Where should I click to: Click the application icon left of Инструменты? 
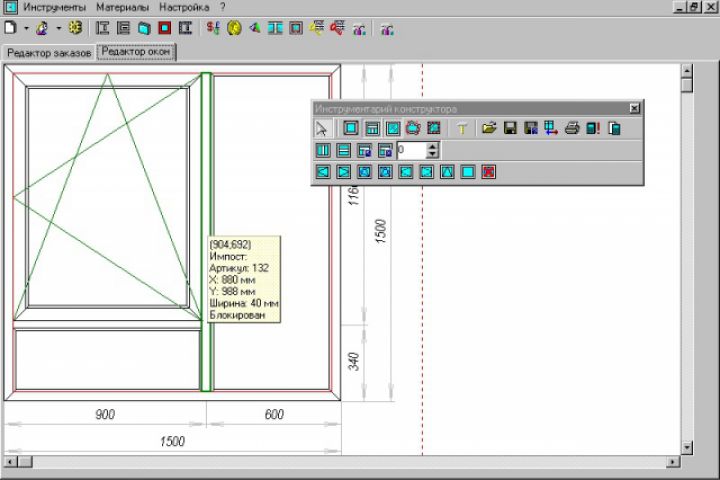10,7
